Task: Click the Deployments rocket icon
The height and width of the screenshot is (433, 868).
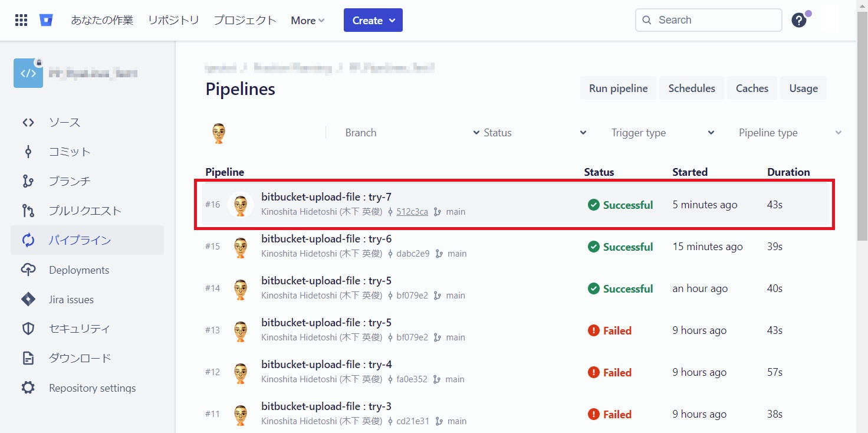Action: tap(28, 270)
